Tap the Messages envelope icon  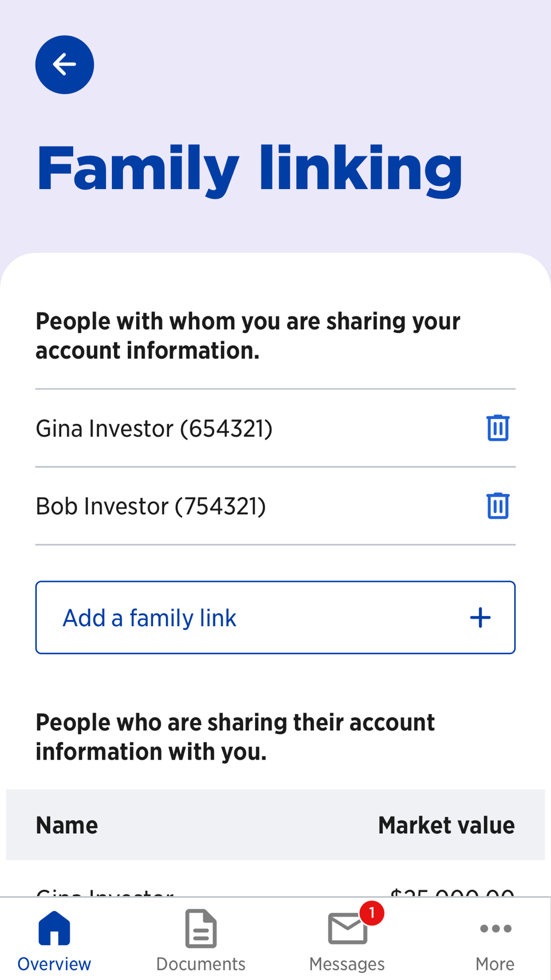[x=347, y=929]
